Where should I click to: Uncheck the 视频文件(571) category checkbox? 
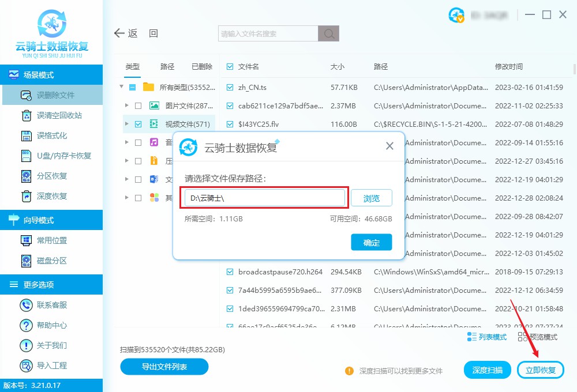tap(138, 123)
